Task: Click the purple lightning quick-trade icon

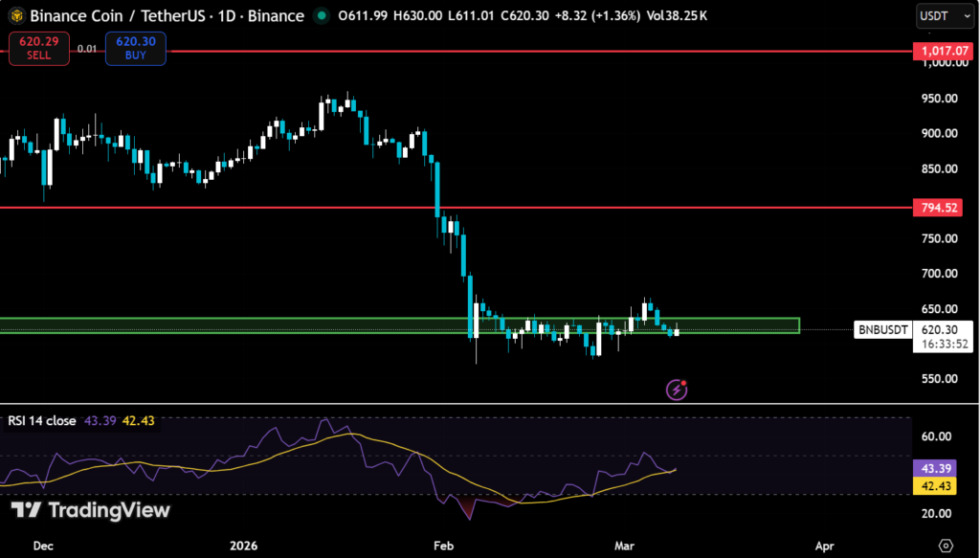Action: pos(679,390)
